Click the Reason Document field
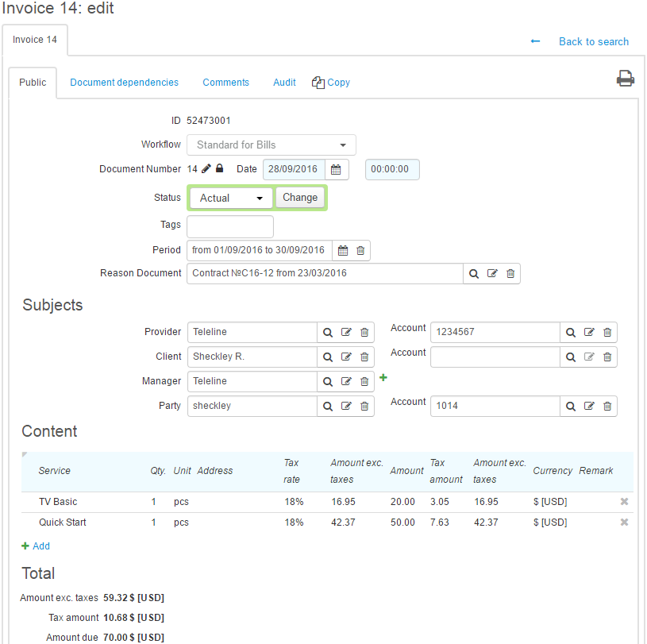The height and width of the screenshot is (644, 647). point(325,273)
